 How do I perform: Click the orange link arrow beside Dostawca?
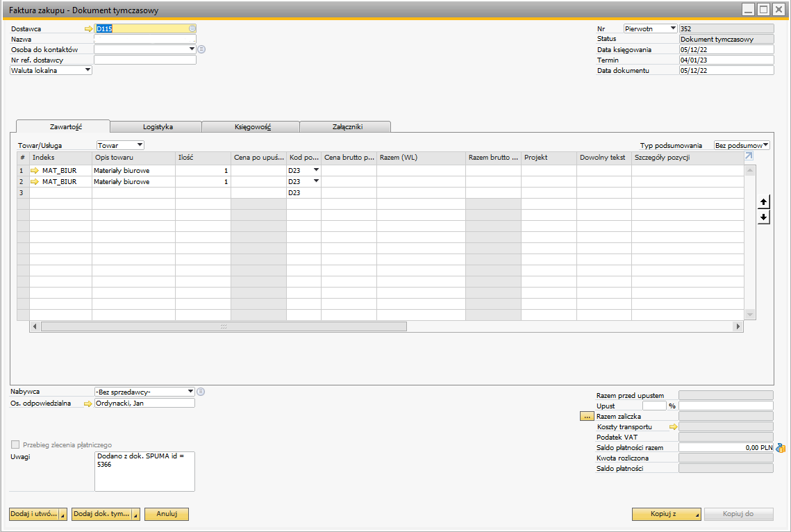[x=88, y=29]
